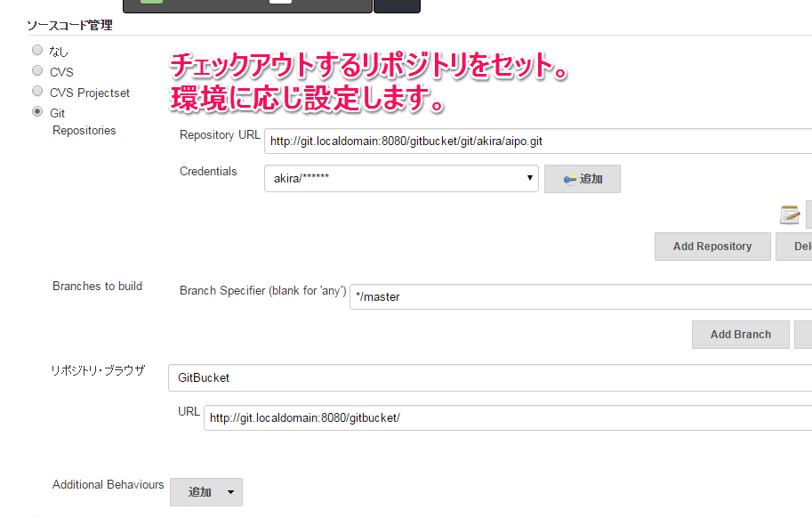Open the GitBucket repository browser dropdown
Screen dimensions: 812x526
tap(489, 377)
